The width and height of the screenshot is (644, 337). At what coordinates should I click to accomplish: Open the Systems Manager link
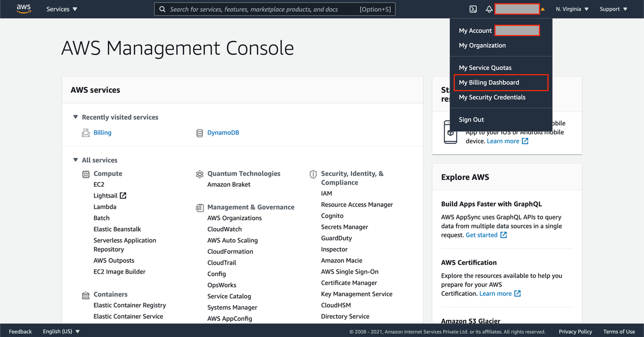[232, 307]
